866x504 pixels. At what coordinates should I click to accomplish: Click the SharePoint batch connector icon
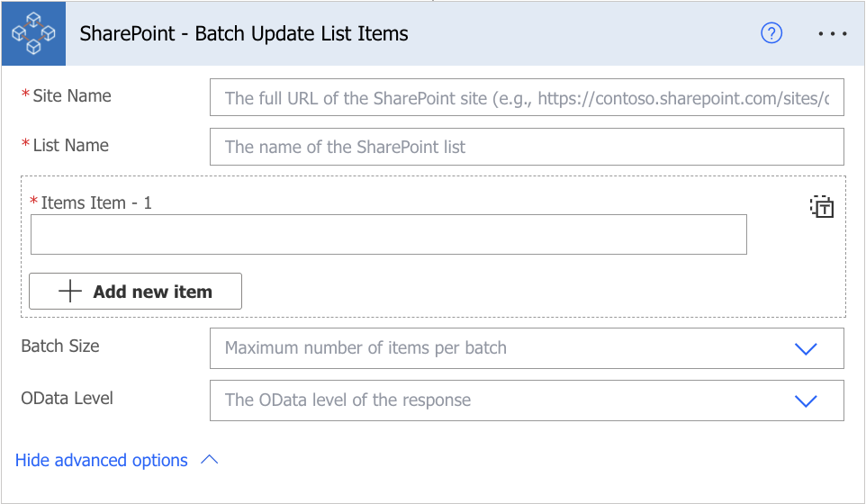[33, 33]
